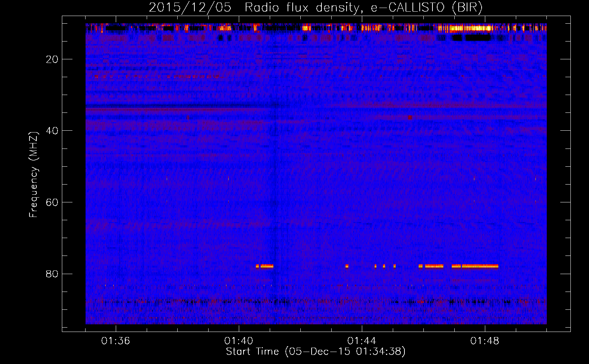This screenshot has height=364, width=589.
Task: Click the 01:36 time tick label
Action: coord(116,341)
